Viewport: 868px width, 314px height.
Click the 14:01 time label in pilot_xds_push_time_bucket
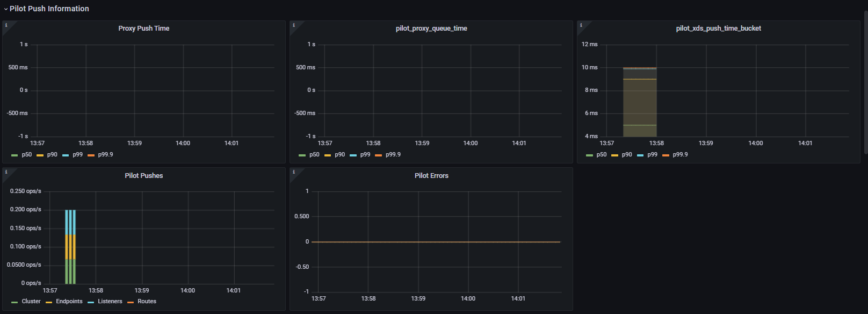click(805, 144)
